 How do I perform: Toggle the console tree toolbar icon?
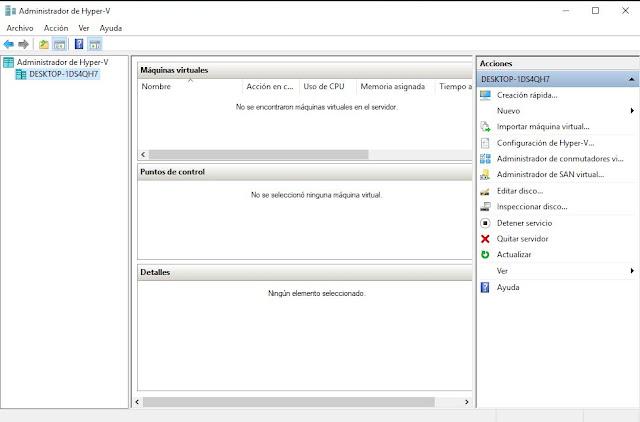(x=60, y=44)
